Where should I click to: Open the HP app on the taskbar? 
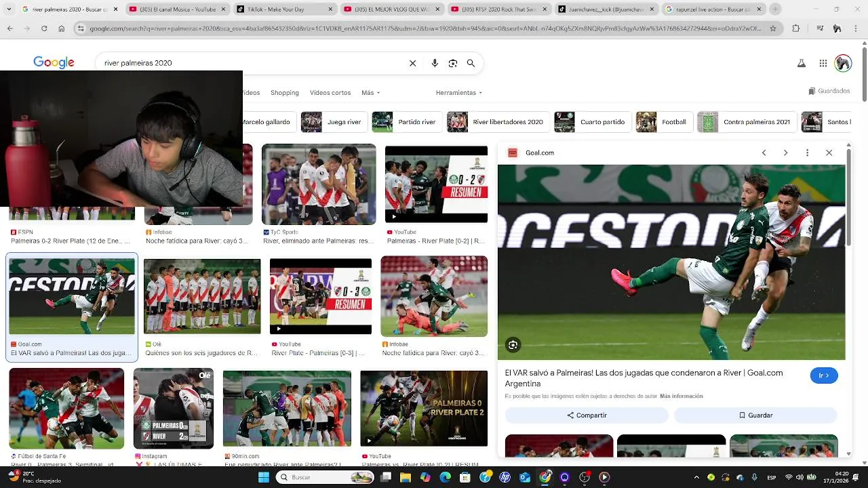(x=505, y=477)
